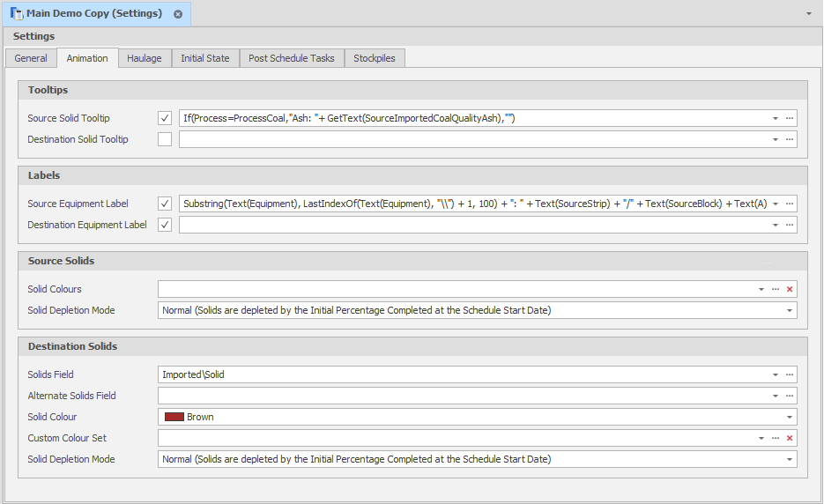
Task: Select the Initial State tab
Action: tap(204, 58)
